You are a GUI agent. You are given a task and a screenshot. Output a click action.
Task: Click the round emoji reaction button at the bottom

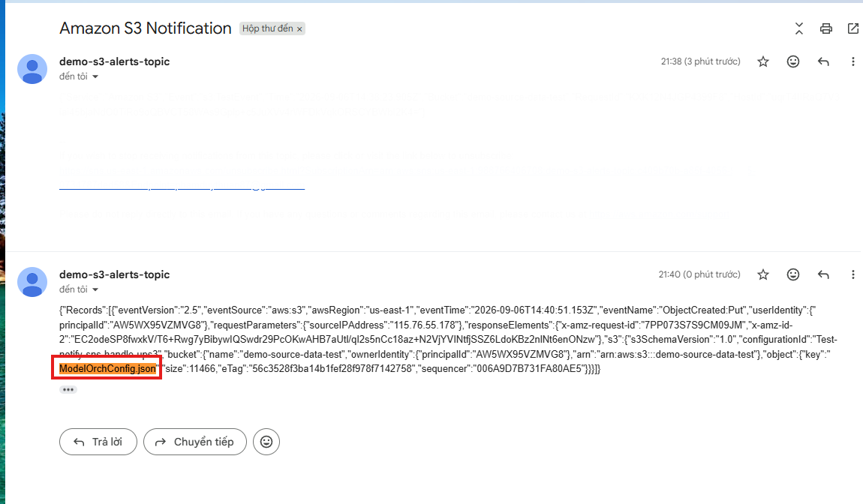266,442
